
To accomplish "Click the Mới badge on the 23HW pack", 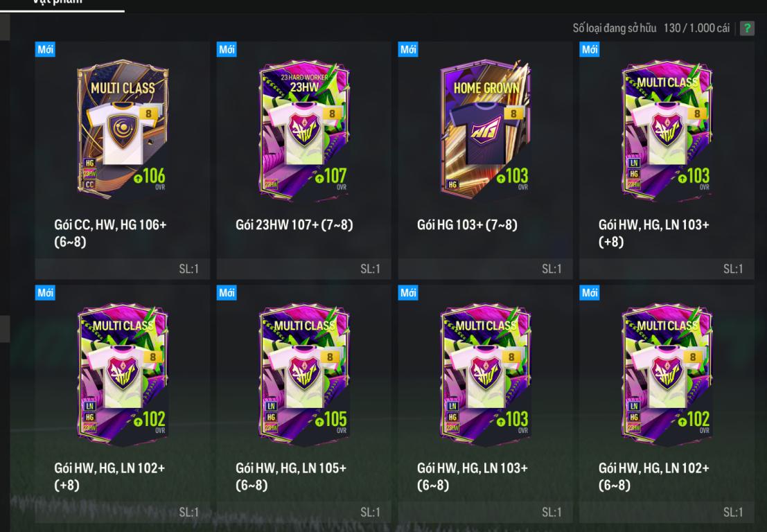I will [227, 49].
